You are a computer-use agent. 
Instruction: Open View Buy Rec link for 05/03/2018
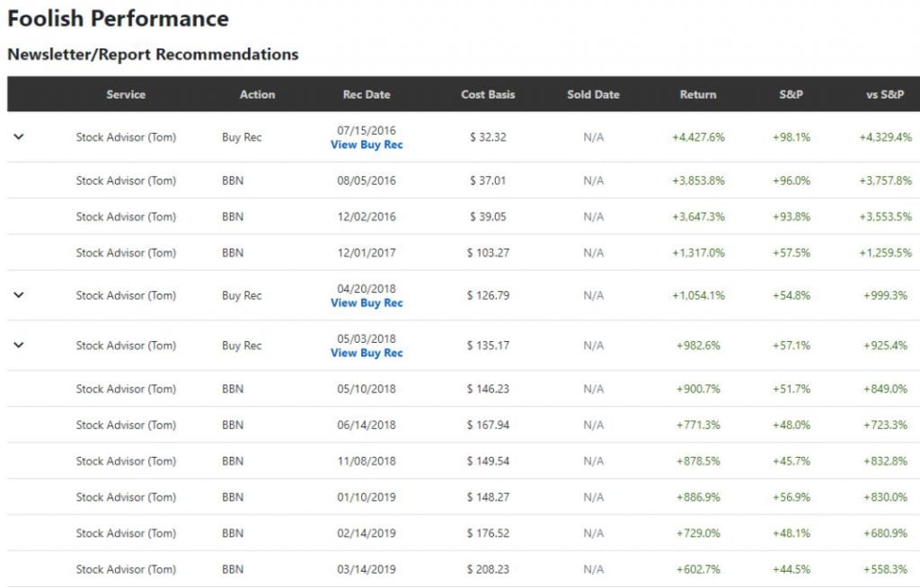pos(367,353)
